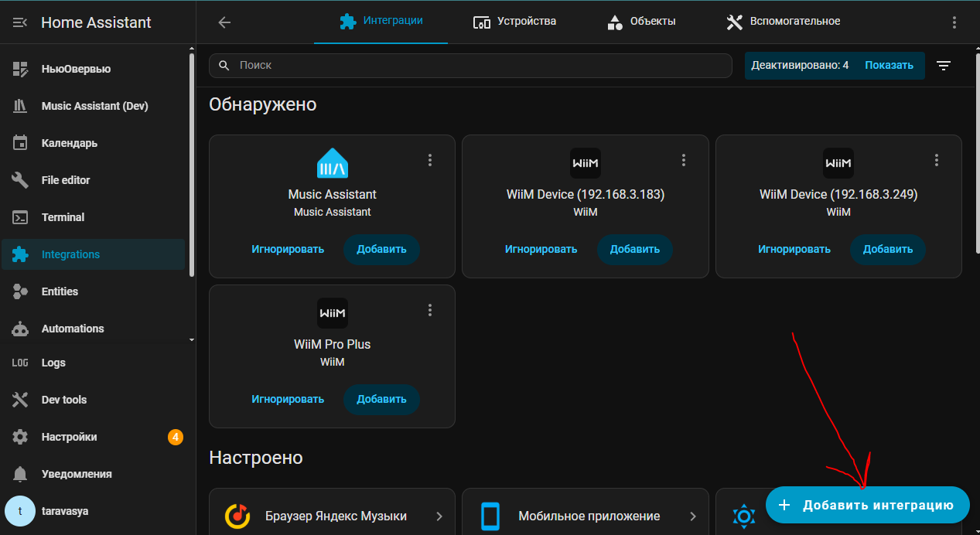The height and width of the screenshot is (535, 980).
Task: Open the Настройки gear icon
Action: coord(20,437)
